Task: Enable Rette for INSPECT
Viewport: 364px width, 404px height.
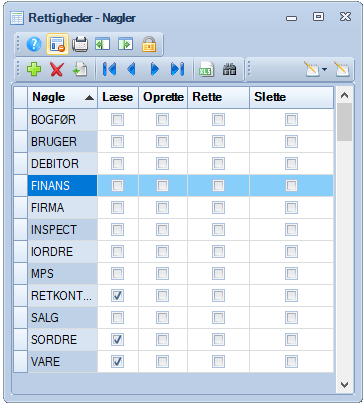Action: pyautogui.click(x=218, y=229)
